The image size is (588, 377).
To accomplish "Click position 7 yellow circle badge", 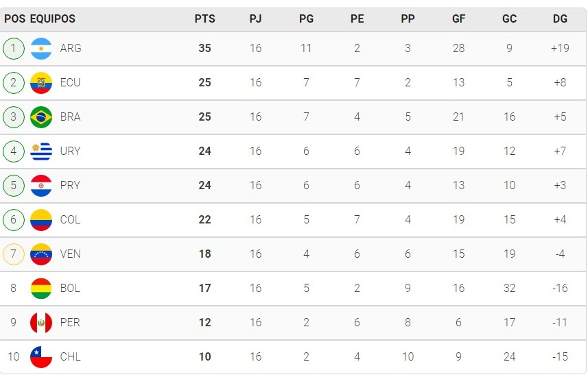I will pyautogui.click(x=14, y=254).
